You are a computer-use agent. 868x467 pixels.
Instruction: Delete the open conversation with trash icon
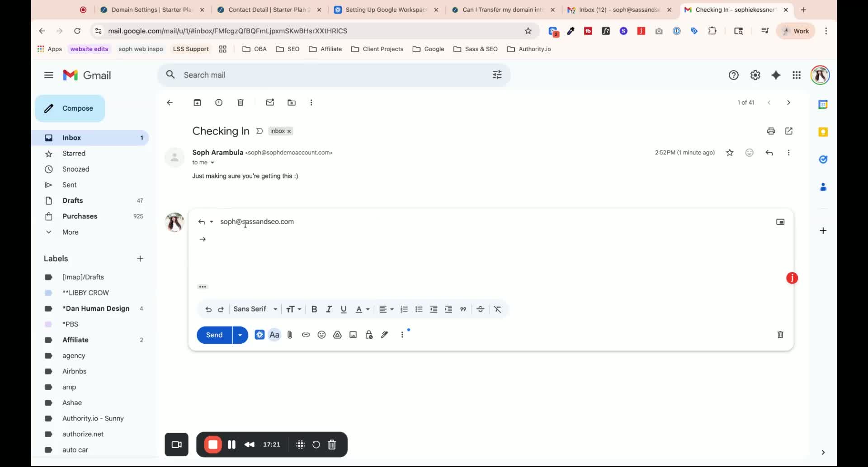pyautogui.click(x=241, y=103)
